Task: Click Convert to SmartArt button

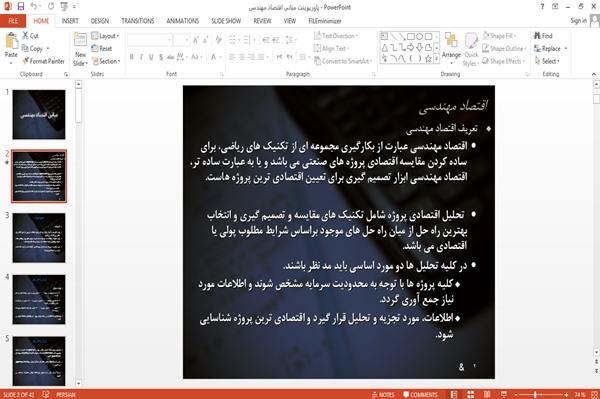Action: (x=343, y=61)
